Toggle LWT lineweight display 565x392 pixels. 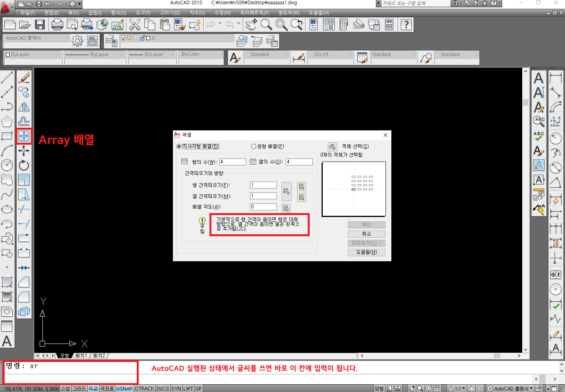[x=188, y=389]
